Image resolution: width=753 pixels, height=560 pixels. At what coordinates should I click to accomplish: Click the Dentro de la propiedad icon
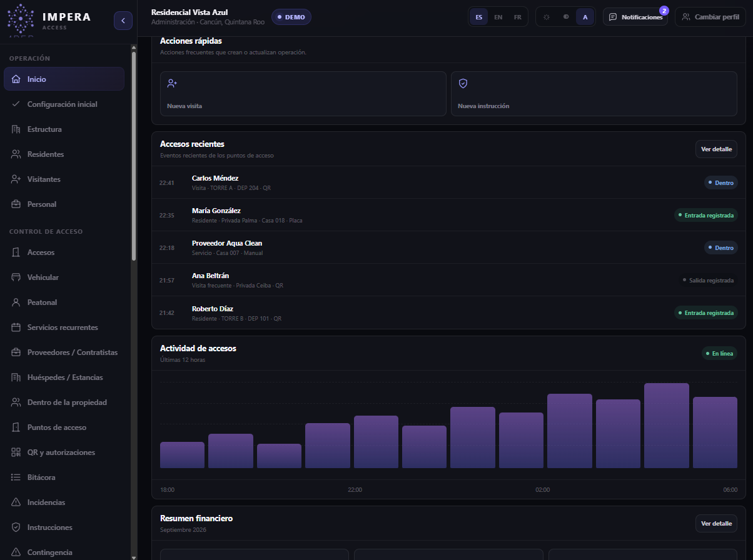coord(16,402)
